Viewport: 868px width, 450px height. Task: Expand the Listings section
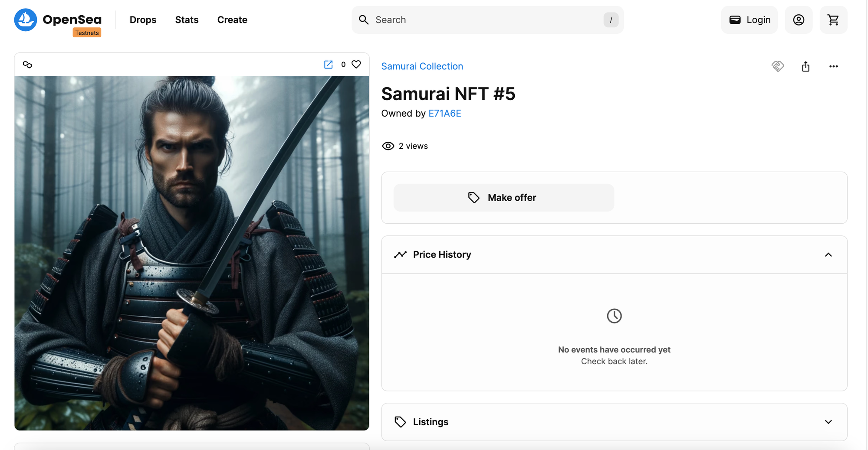click(828, 422)
